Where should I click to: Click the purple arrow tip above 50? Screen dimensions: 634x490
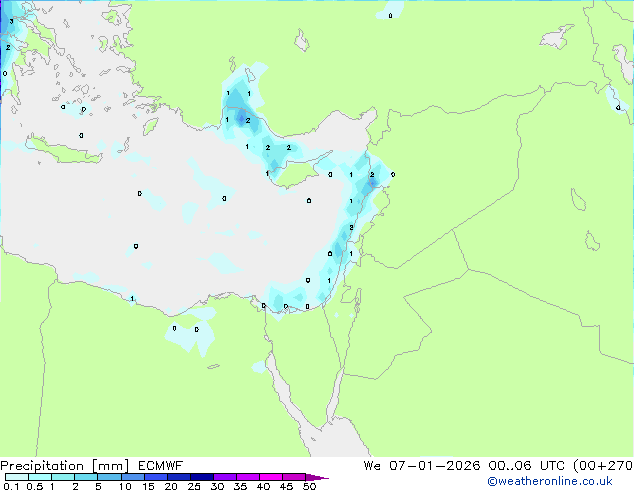[317, 477]
